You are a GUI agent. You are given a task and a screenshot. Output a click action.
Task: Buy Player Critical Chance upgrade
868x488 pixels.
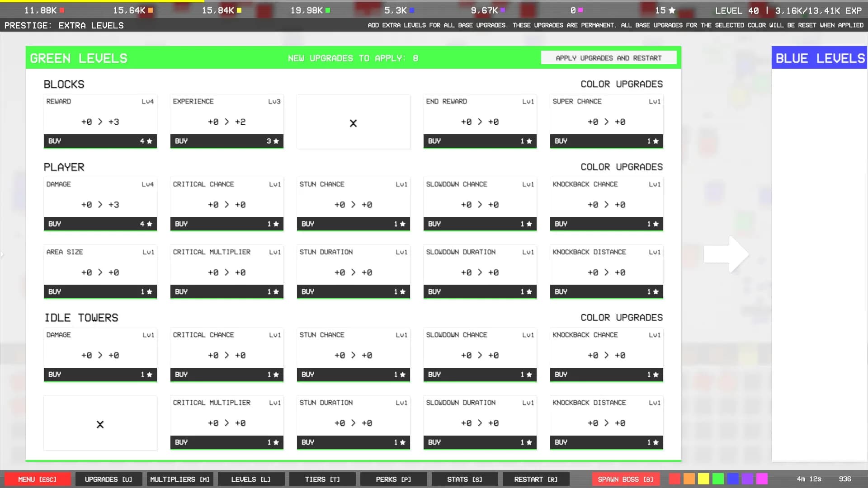[226, 224]
